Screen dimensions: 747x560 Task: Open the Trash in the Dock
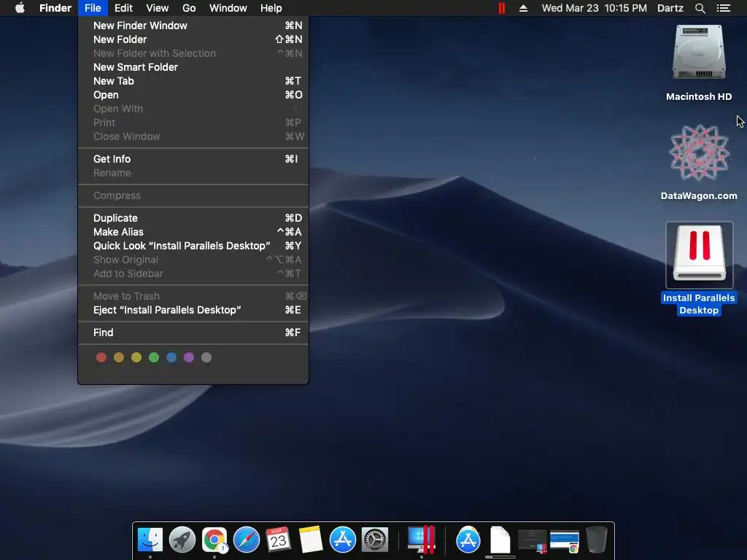(x=597, y=540)
